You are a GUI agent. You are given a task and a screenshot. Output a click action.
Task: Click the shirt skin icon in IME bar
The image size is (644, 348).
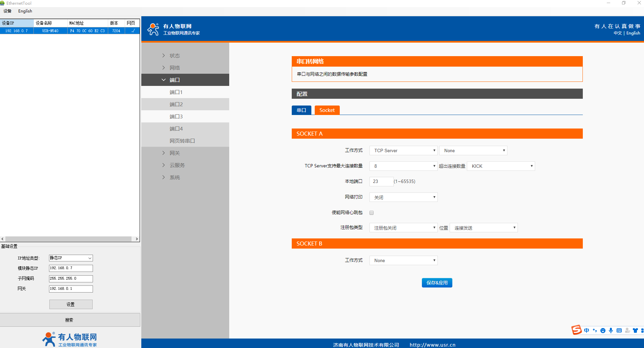tap(636, 330)
